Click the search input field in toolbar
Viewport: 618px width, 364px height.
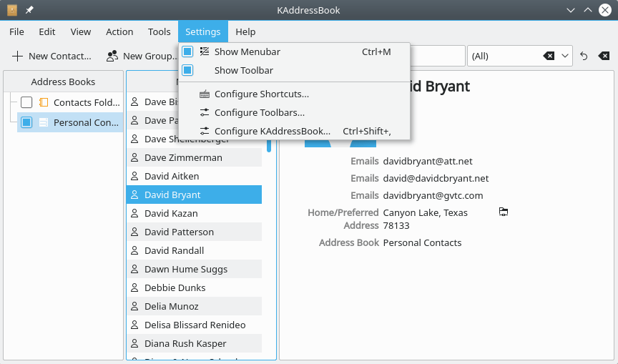coord(438,56)
